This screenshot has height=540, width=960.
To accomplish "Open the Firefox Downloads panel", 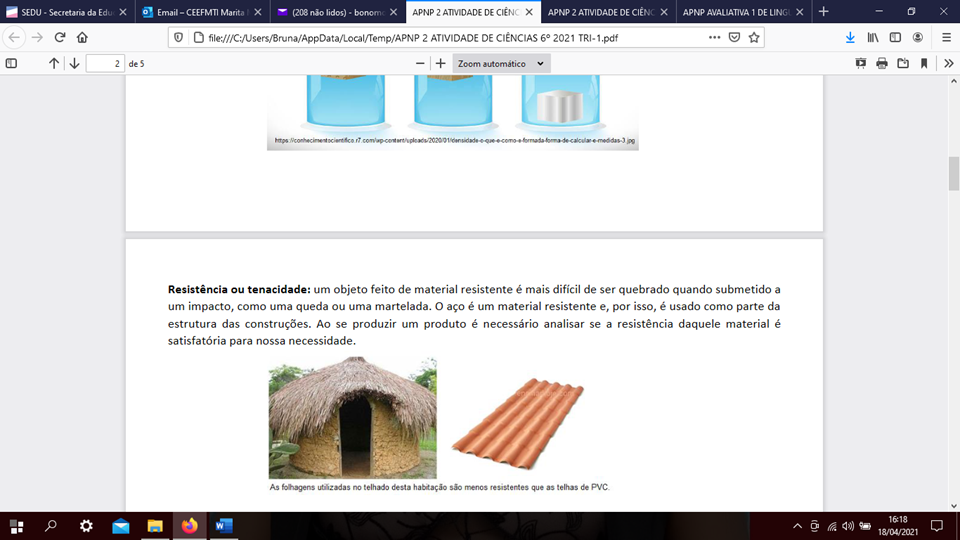I will coord(850,37).
